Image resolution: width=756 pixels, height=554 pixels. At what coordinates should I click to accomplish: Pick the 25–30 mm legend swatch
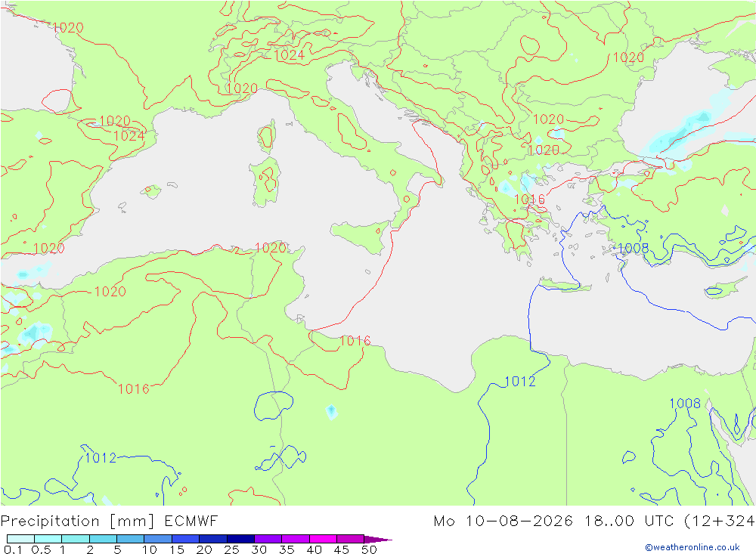pos(240,539)
